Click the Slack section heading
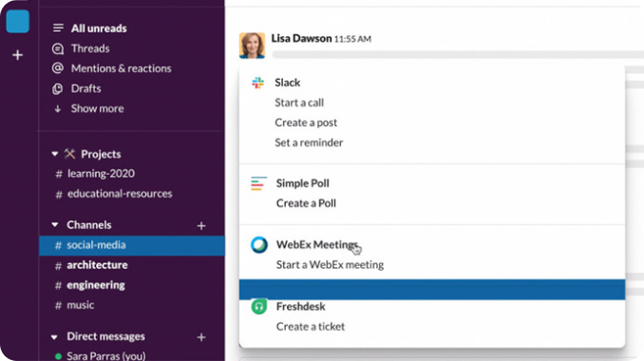Image resolution: width=644 pixels, height=361 pixels. point(288,83)
